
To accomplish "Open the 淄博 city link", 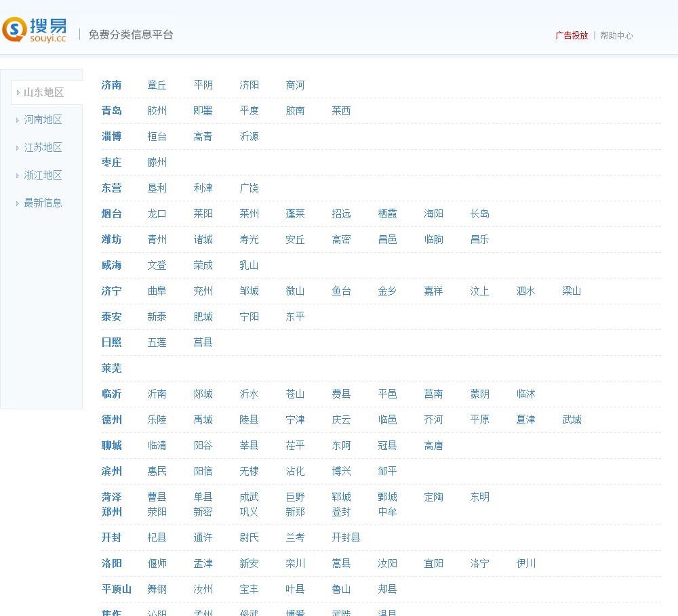I will (112, 137).
